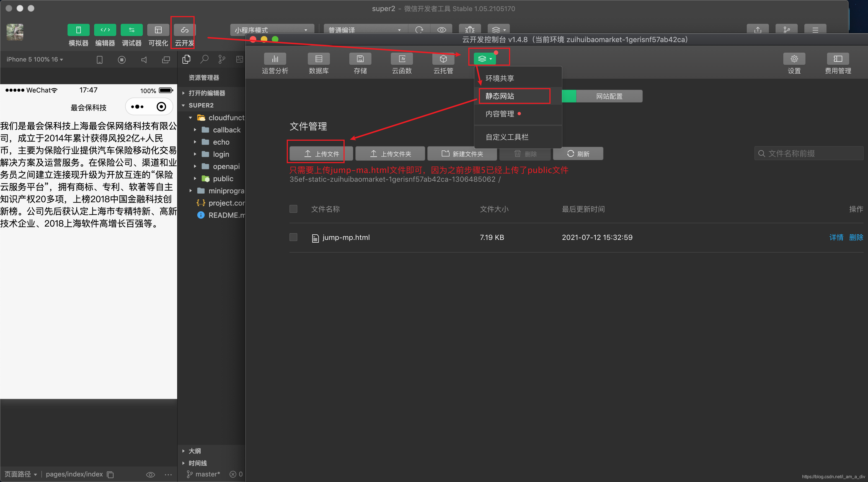Select 内容管理 from the dropdown menu
The image size is (868, 482).
click(518, 114)
